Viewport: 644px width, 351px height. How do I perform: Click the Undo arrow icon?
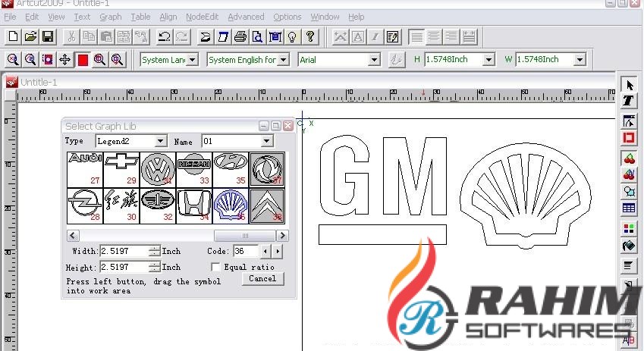(x=165, y=37)
